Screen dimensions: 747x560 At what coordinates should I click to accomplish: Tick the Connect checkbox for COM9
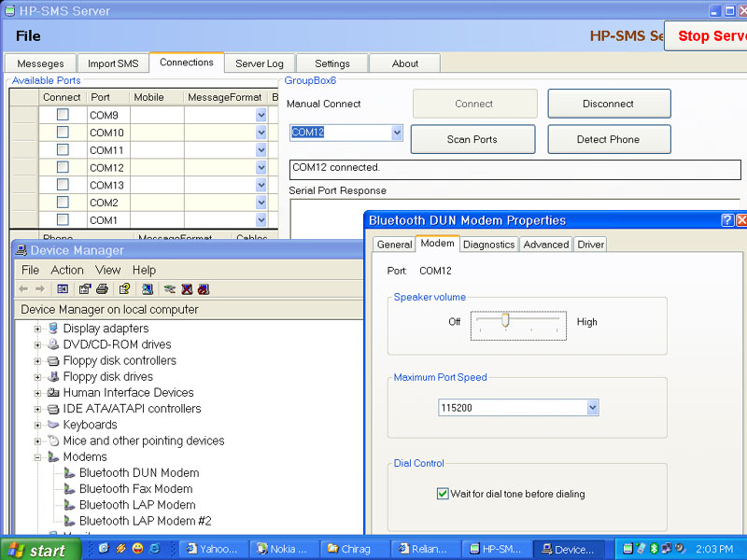click(63, 115)
